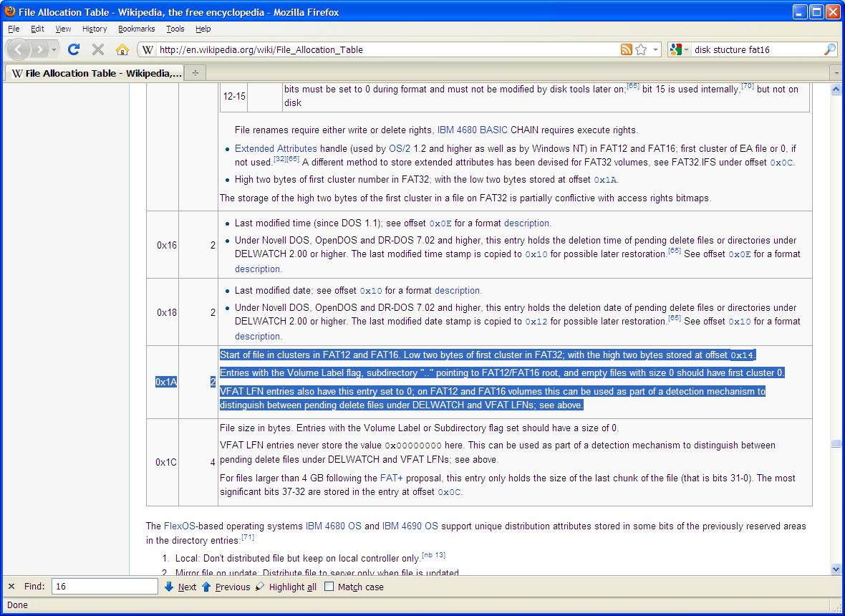Image resolution: width=845 pixels, height=616 pixels.
Task: Click the Next find button
Action: click(x=180, y=587)
